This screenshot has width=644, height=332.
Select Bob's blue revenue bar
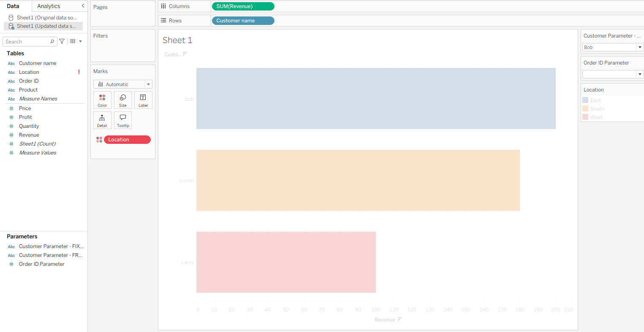pyautogui.click(x=376, y=99)
